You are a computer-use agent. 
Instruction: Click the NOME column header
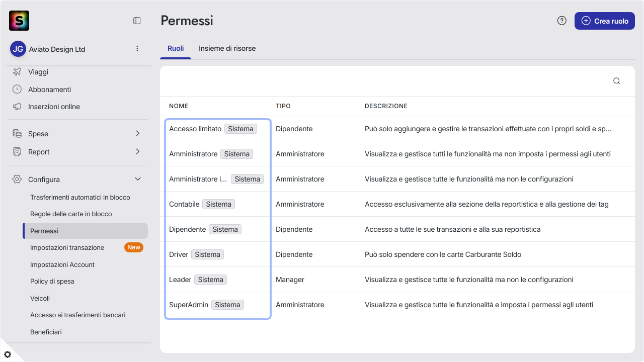(x=179, y=106)
